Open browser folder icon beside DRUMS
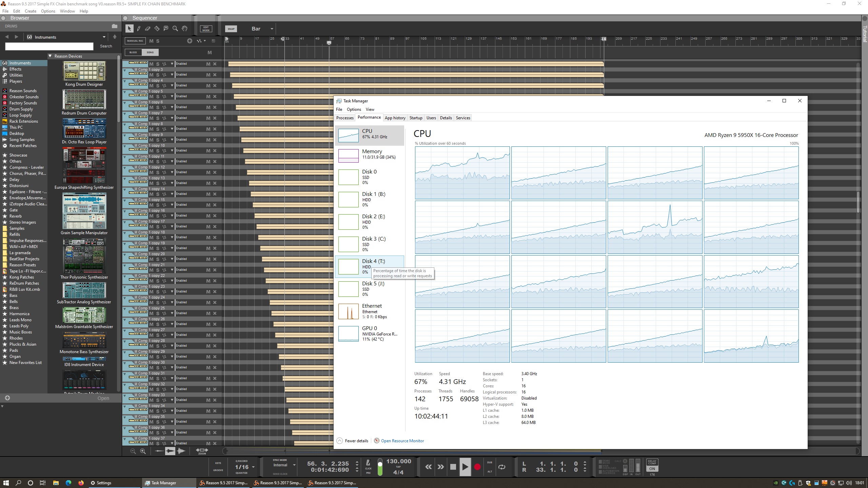Screen dimensions: 868x488 click(x=115, y=26)
